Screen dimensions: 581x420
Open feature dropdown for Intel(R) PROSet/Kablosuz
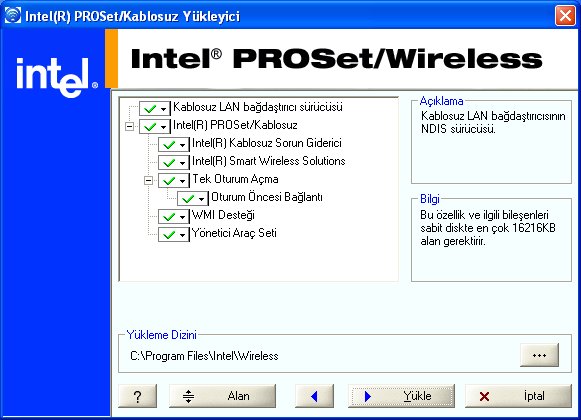pos(155,126)
